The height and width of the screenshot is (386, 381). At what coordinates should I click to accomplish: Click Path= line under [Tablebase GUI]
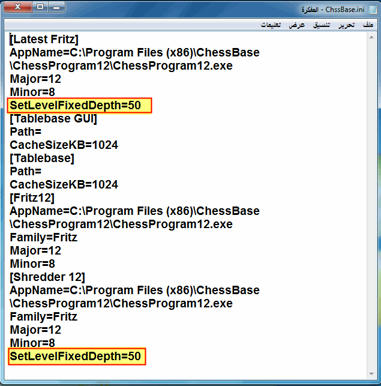26,132
